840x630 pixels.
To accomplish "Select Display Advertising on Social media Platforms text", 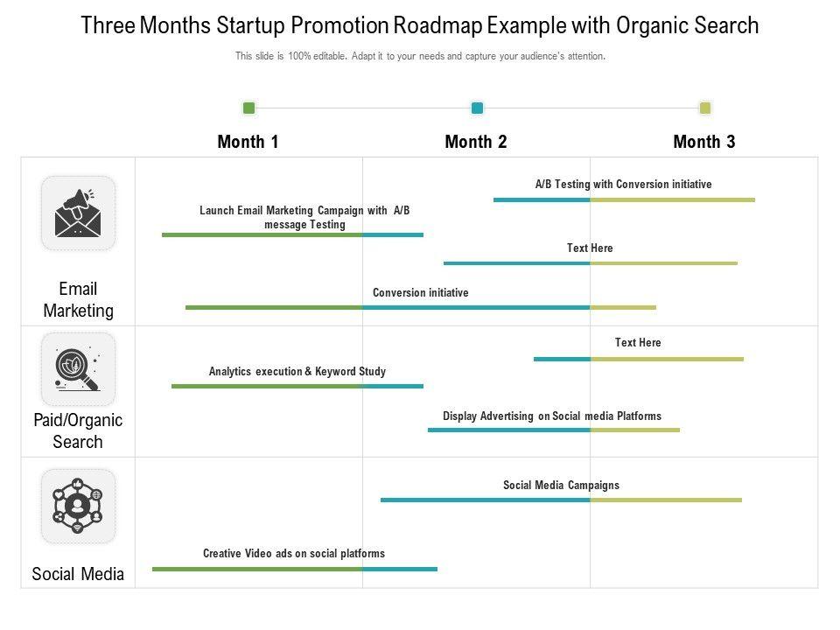I will [552, 416].
